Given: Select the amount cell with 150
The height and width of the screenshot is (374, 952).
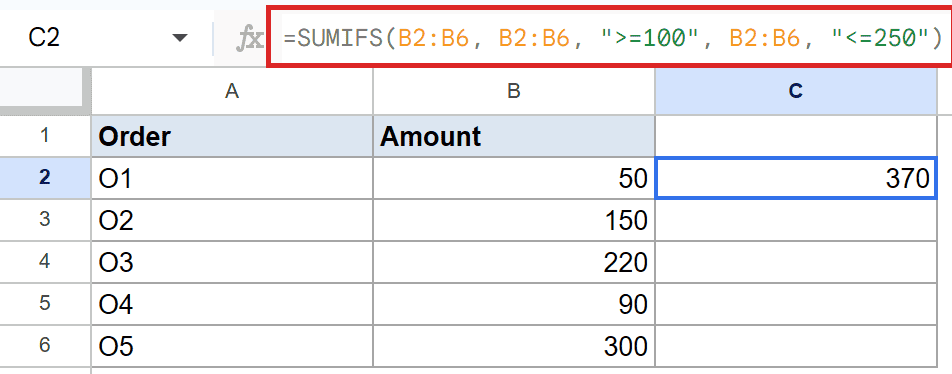Looking at the screenshot, I should [514, 220].
